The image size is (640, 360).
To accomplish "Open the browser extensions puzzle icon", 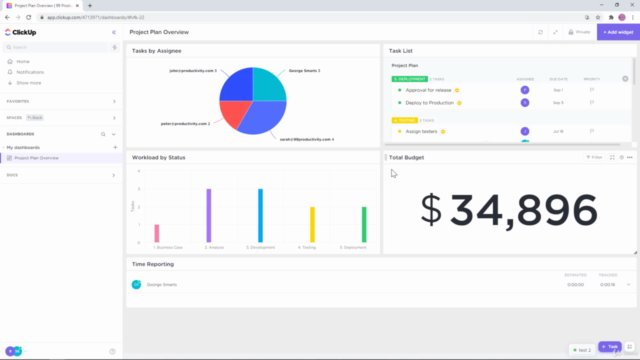I will tap(611, 18).
